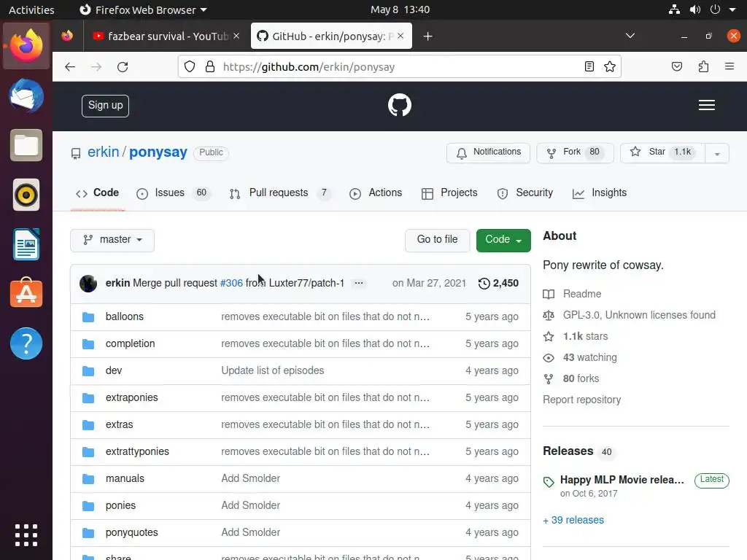Viewport: 747px width, 560px height.
Task: Reload the current page
Action: point(123,66)
